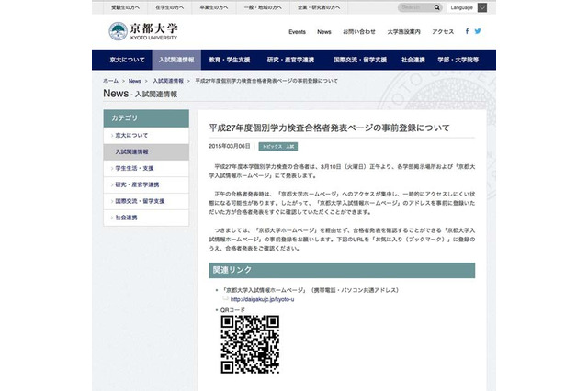Image resolution: width=588 pixels, height=391 pixels.
Task: Select 国際交流・留学支援 in main navigation bar
Action: [360, 60]
